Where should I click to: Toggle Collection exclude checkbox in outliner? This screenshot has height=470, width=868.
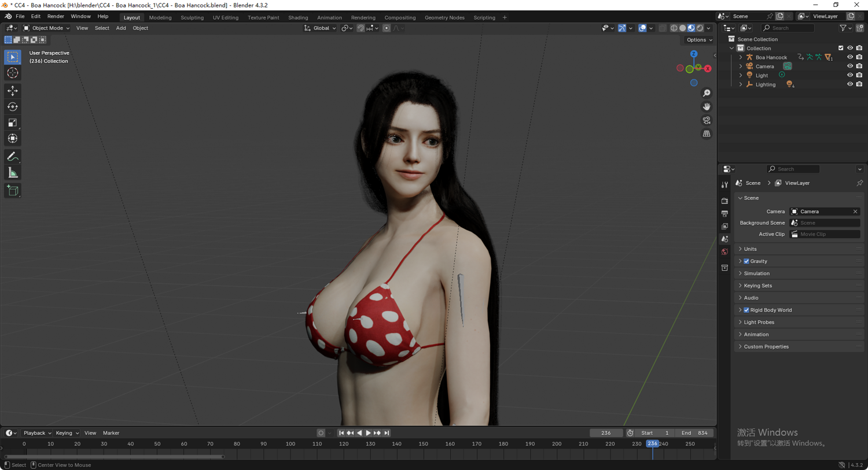click(x=841, y=48)
